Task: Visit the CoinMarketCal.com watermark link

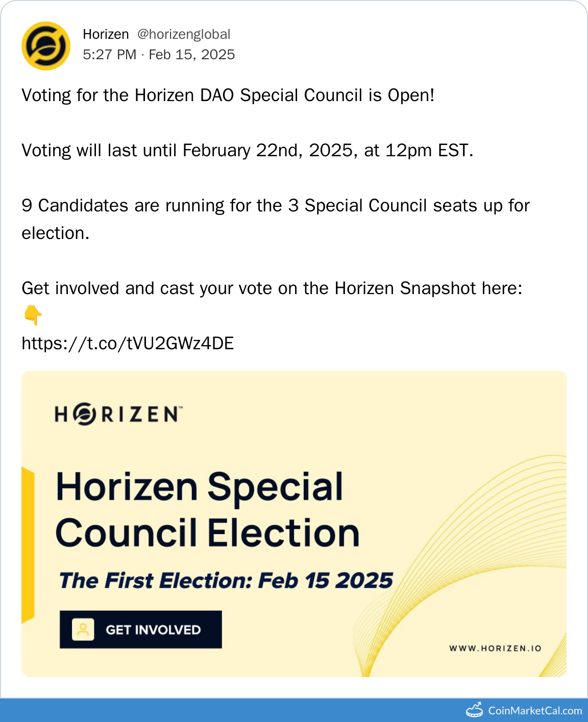Action: (x=535, y=710)
